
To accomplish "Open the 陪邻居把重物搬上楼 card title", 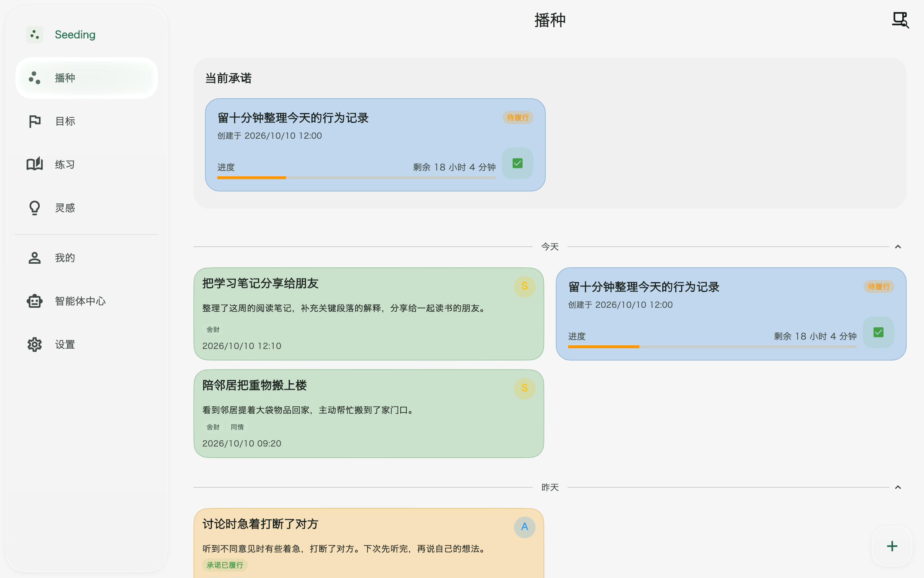I will (255, 385).
